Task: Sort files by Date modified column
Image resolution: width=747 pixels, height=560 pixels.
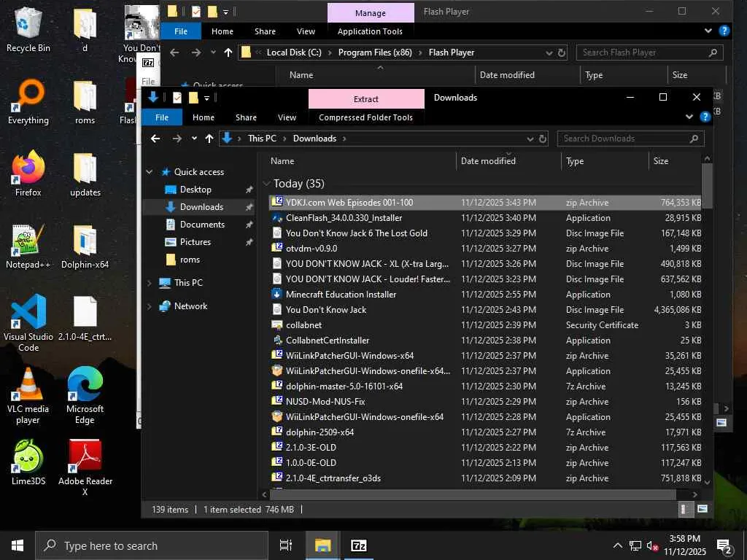Action: click(x=508, y=161)
